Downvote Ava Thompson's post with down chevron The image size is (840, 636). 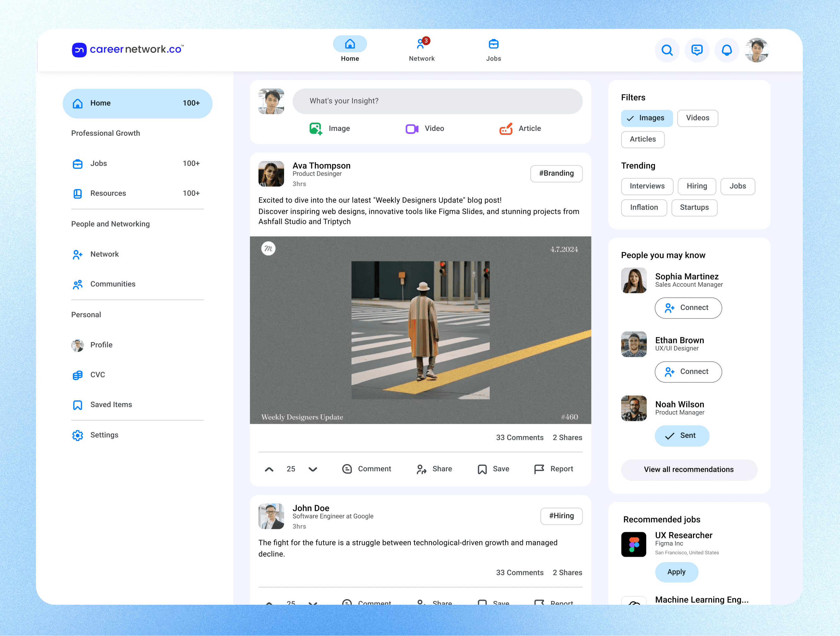click(x=312, y=469)
